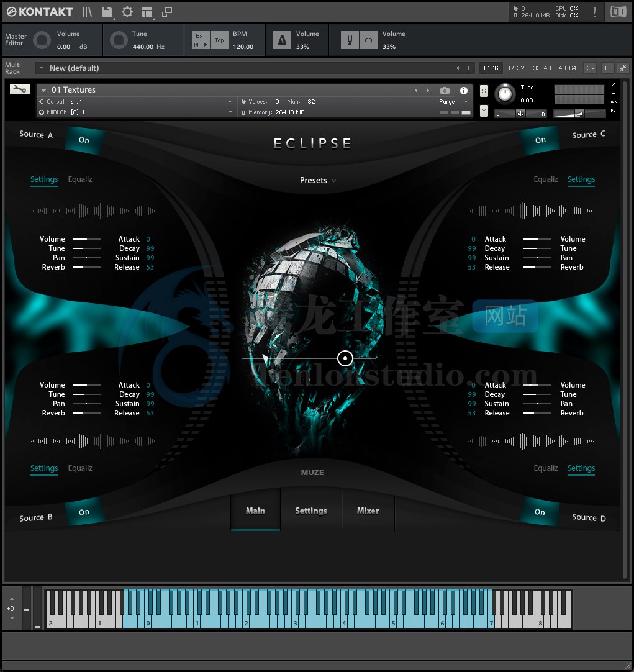The height and width of the screenshot is (672, 634).
Task: Open Source C Equaliz tab
Action: pyautogui.click(x=546, y=179)
